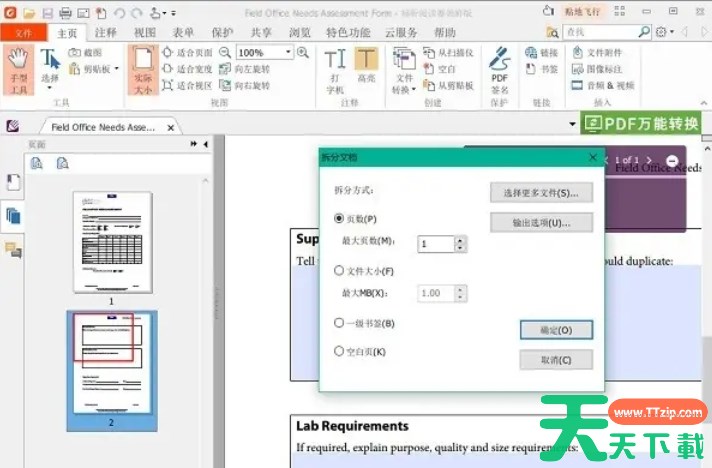Click the zoom in magnifier icon

(303, 53)
